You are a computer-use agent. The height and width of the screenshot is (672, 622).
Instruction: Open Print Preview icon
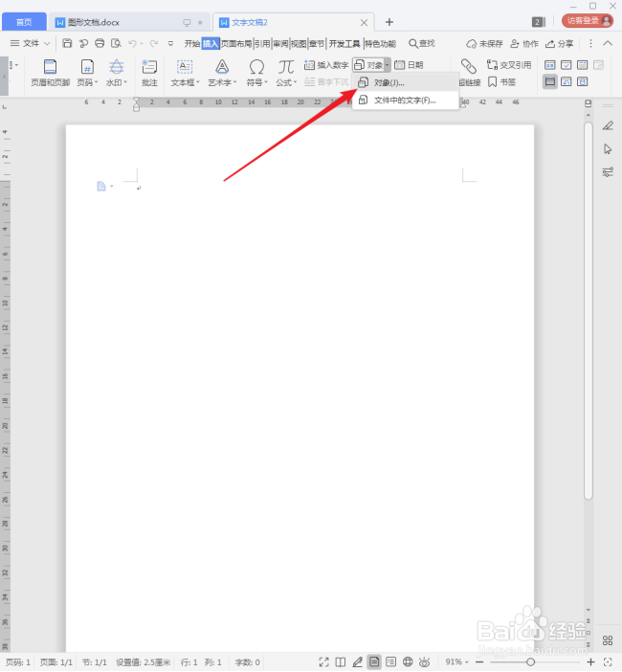click(x=116, y=43)
